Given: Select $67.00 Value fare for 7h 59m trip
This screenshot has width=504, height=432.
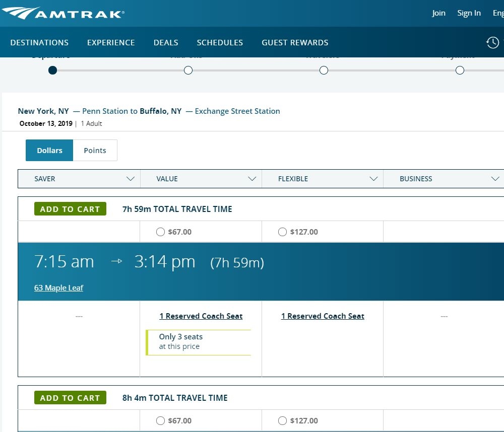Looking at the screenshot, I should [x=161, y=232].
